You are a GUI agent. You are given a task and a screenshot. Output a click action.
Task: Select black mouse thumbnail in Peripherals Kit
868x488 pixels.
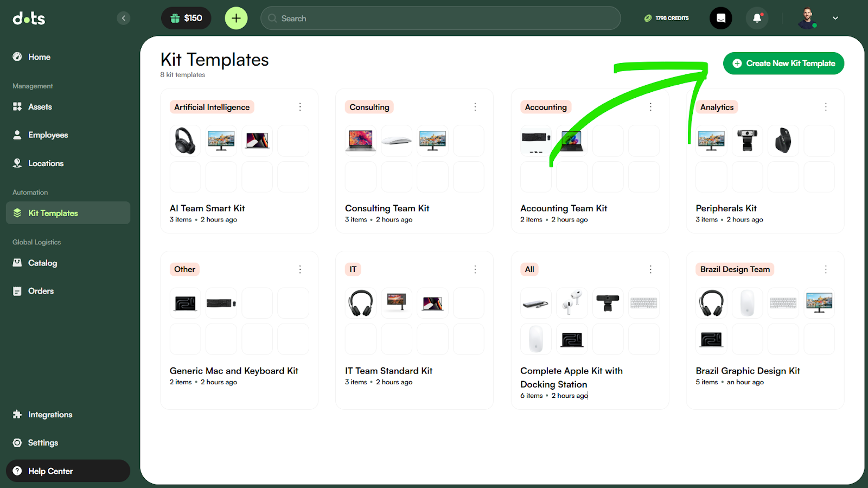783,141
